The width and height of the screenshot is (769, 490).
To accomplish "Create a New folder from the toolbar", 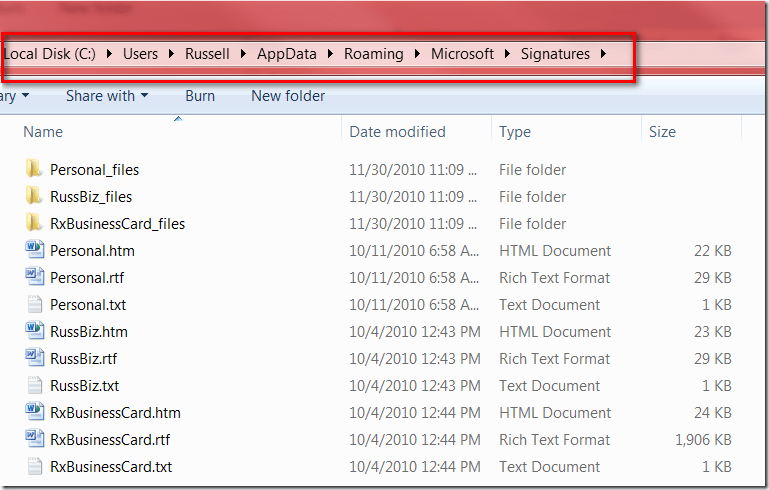I will pyautogui.click(x=288, y=96).
